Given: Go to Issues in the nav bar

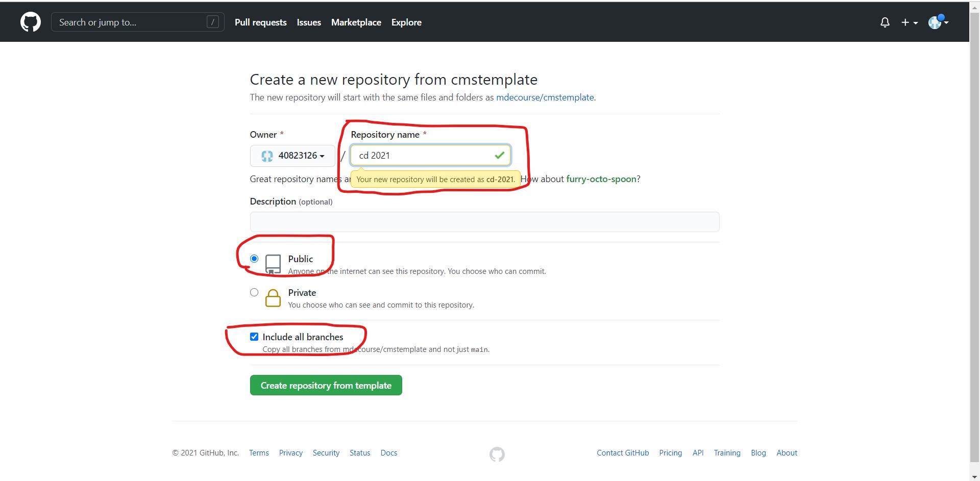Looking at the screenshot, I should pyautogui.click(x=309, y=22).
